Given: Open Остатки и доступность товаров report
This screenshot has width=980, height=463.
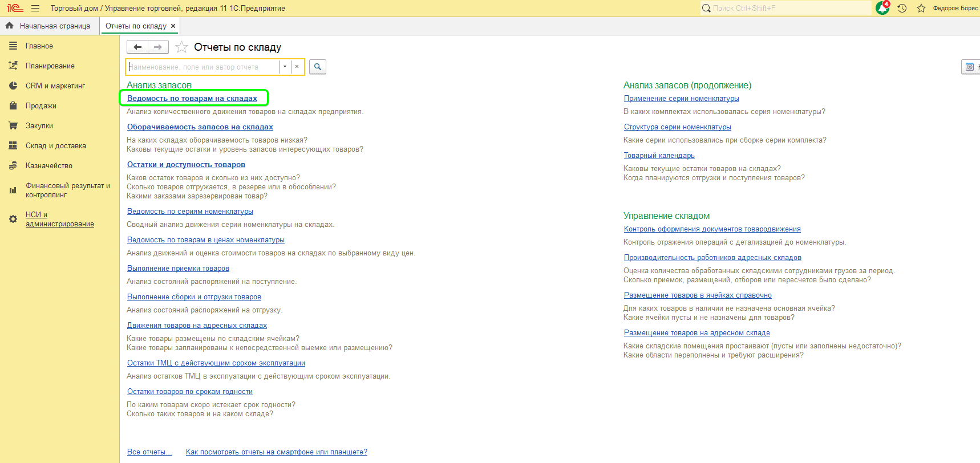Looking at the screenshot, I should [x=186, y=165].
